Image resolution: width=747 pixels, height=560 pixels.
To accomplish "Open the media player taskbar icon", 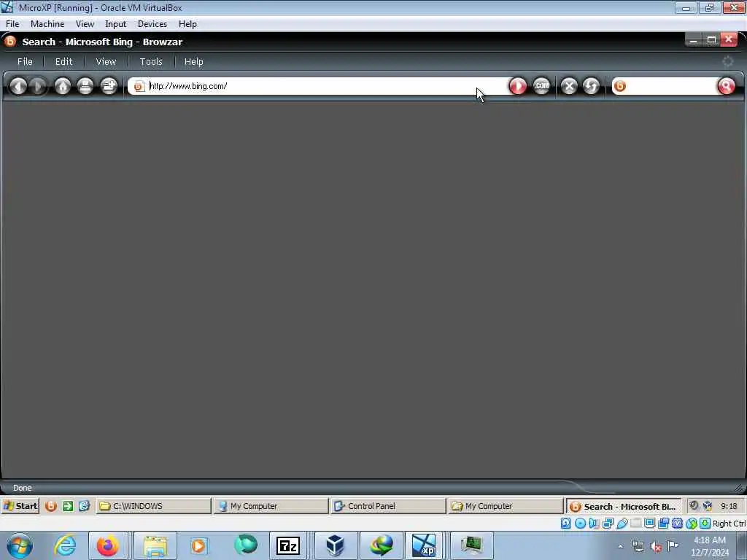I will click(198, 545).
